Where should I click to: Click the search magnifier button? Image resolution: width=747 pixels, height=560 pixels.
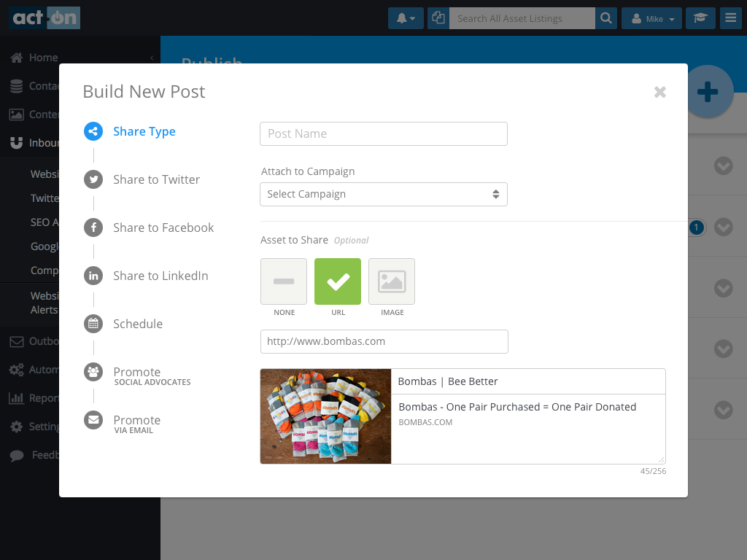coord(606,18)
